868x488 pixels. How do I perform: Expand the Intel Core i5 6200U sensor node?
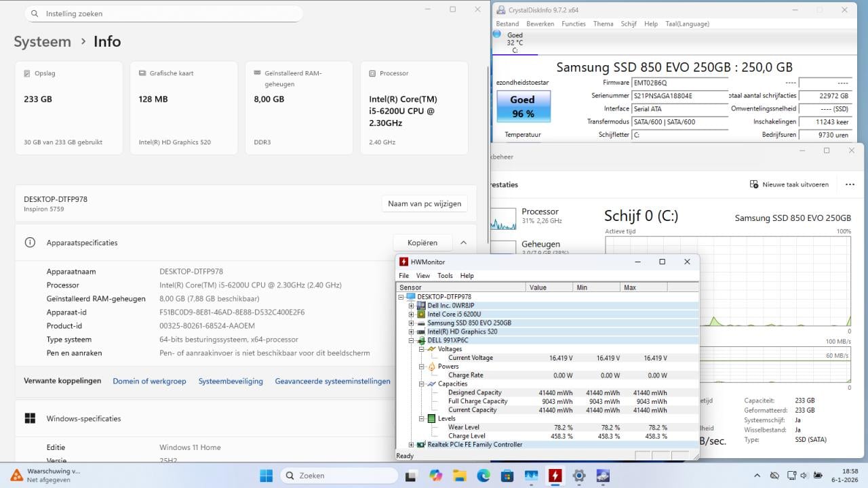(x=411, y=314)
